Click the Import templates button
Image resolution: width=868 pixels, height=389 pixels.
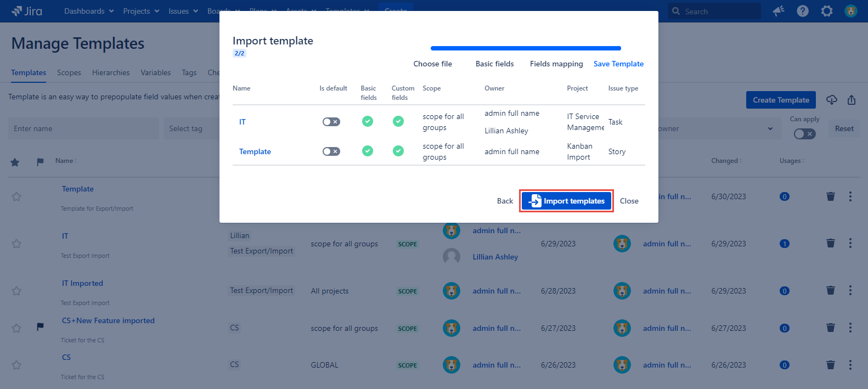pyautogui.click(x=566, y=201)
